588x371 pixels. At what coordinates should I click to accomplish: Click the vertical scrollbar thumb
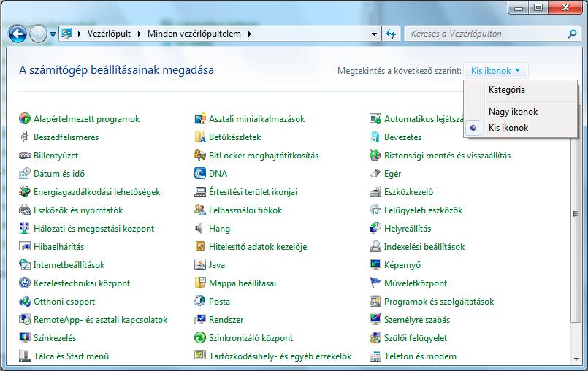coord(576,214)
